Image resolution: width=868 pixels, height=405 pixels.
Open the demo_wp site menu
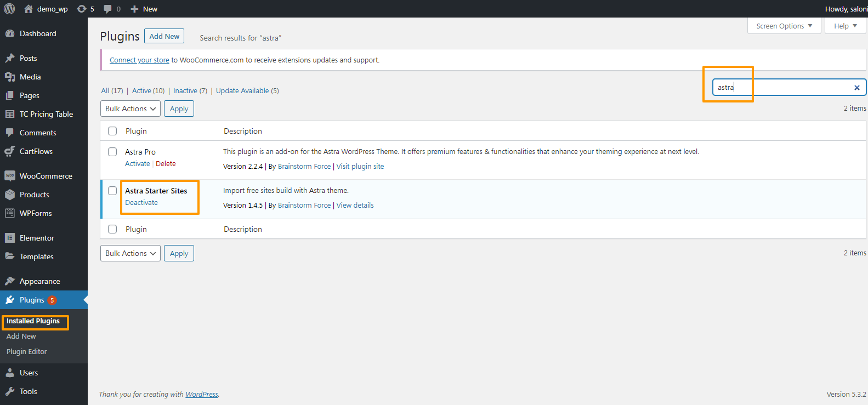click(x=47, y=9)
